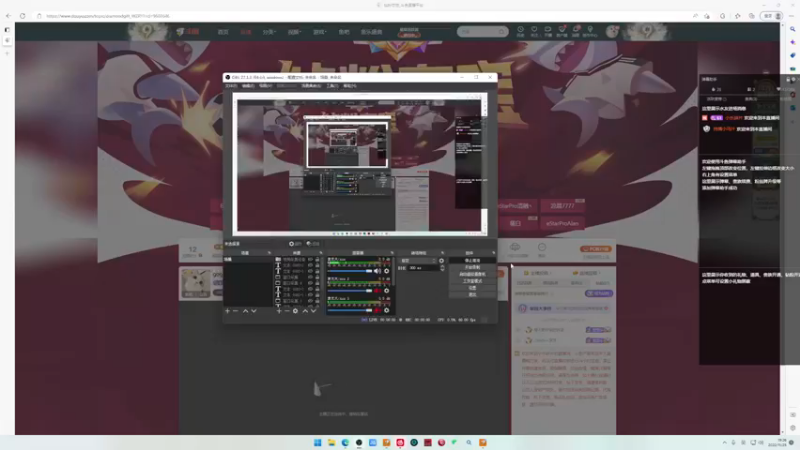This screenshot has width=800, height=450.
Task: Open search icon in Edge sidebar
Action: pyautogui.click(x=792, y=29)
